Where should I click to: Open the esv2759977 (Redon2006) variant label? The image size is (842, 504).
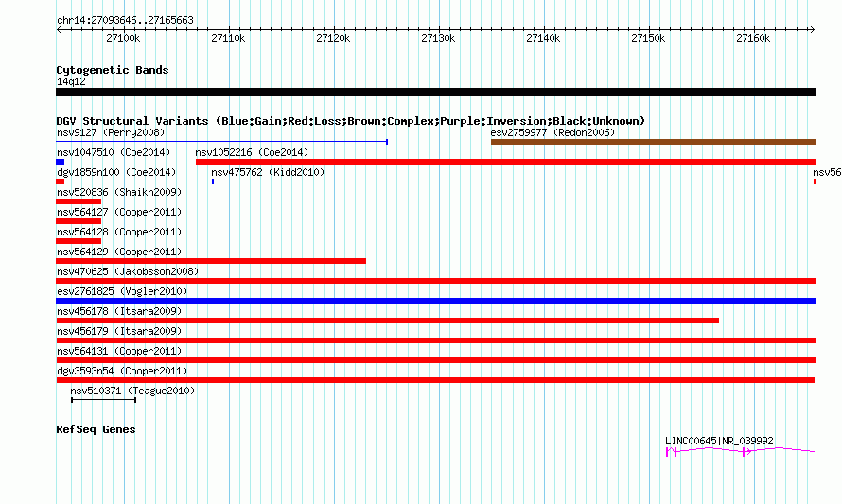point(553,132)
